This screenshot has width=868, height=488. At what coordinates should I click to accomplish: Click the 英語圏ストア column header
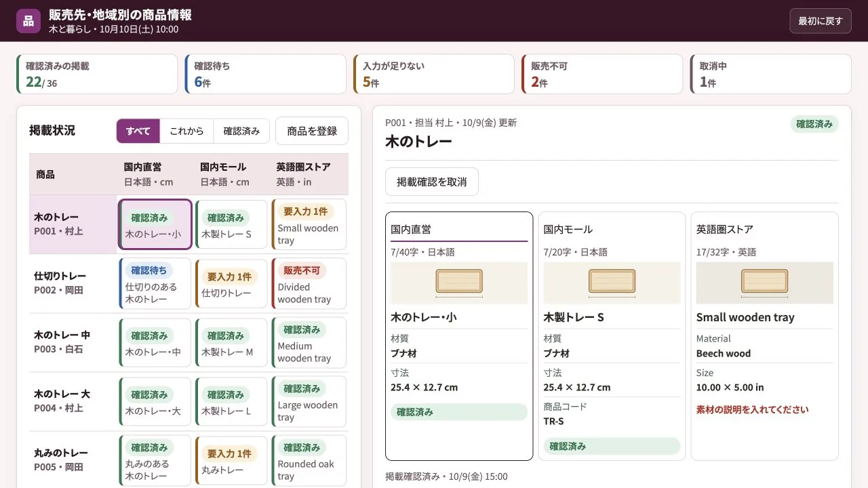pos(309,174)
